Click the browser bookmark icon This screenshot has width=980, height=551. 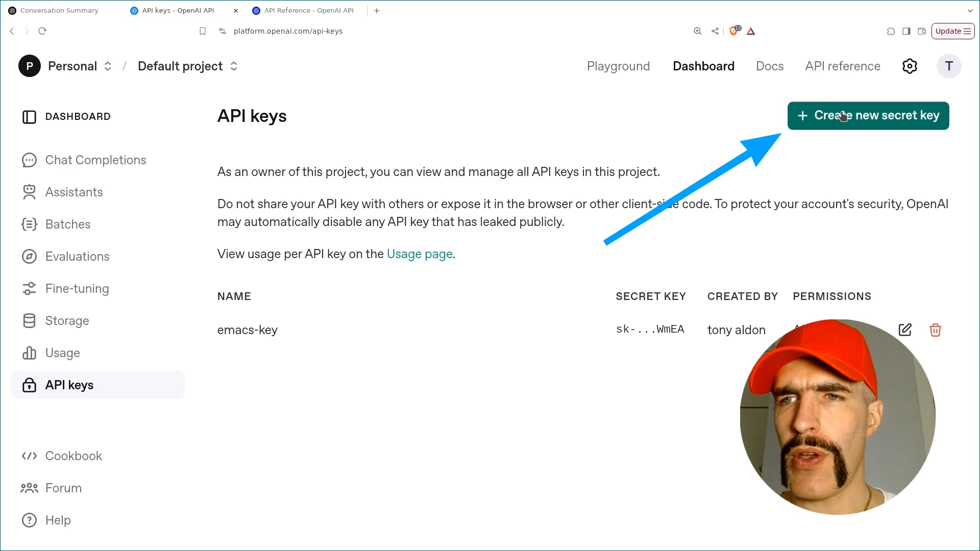click(x=203, y=31)
